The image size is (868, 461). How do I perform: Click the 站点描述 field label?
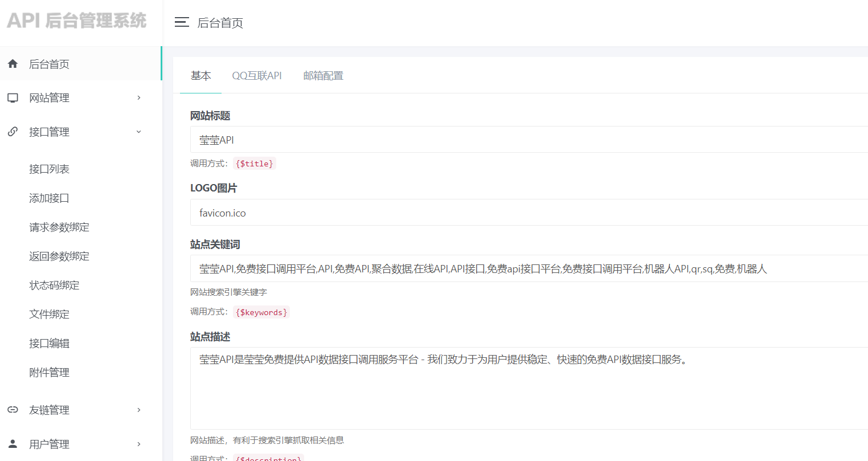(210, 337)
